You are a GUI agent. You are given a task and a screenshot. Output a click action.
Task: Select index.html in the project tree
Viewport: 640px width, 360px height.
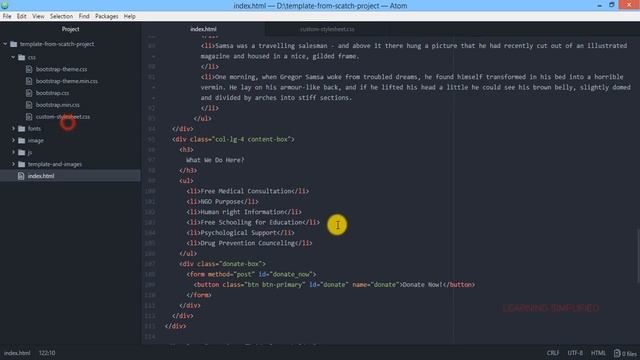tap(41, 176)
